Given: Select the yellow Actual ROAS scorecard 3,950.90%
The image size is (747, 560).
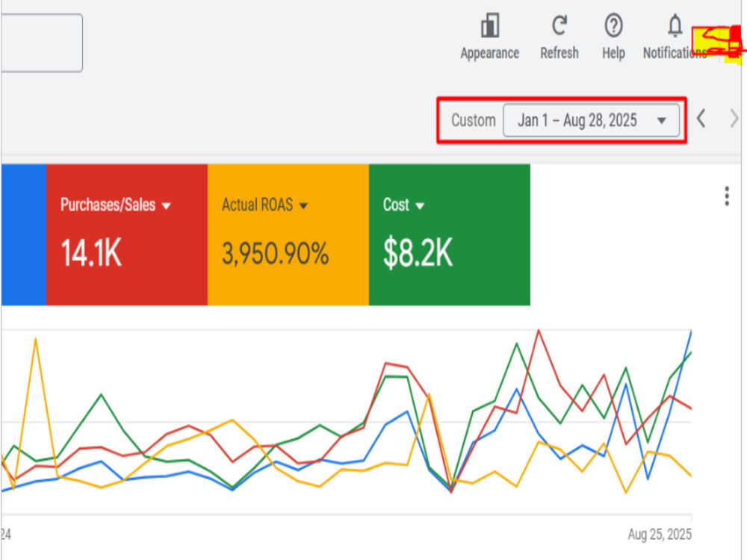Looking at the screenshot, I should tap(288, 234).
